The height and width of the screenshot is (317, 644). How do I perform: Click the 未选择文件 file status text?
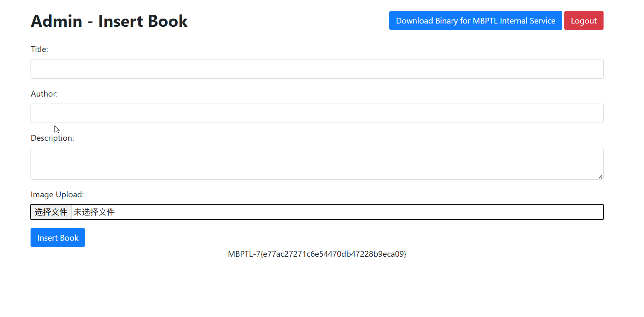click(x=94, y=212)
